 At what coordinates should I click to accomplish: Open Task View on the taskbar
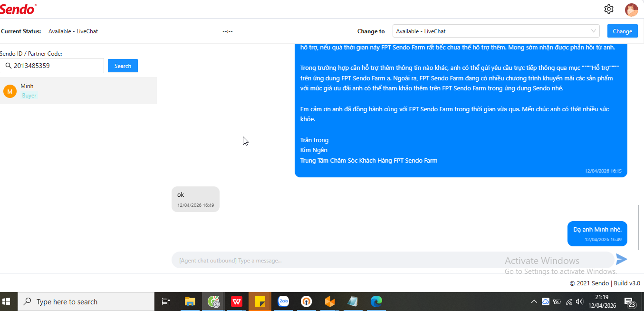click(166, 301)
